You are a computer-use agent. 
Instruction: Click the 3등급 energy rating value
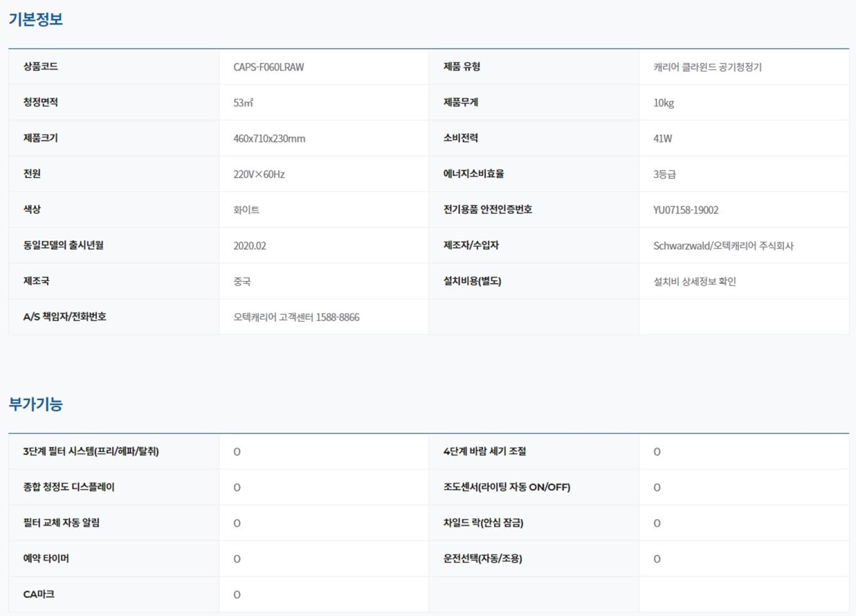click(x=665, y=175)
